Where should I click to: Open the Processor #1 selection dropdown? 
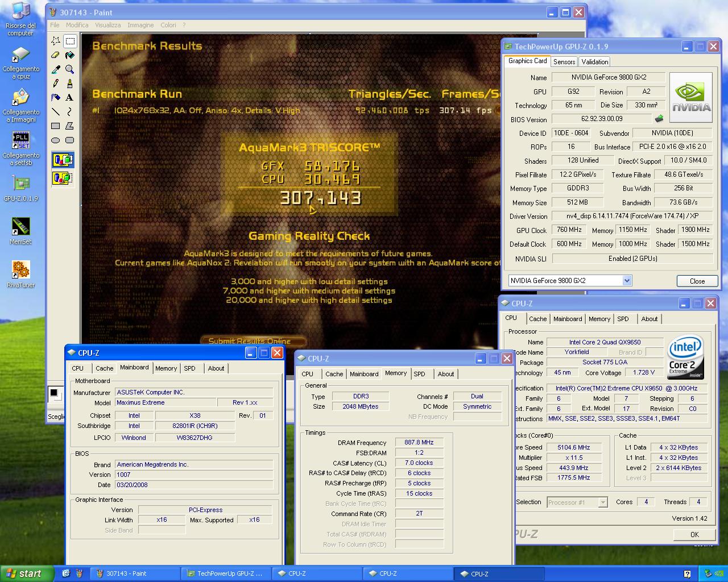(603, 502)
